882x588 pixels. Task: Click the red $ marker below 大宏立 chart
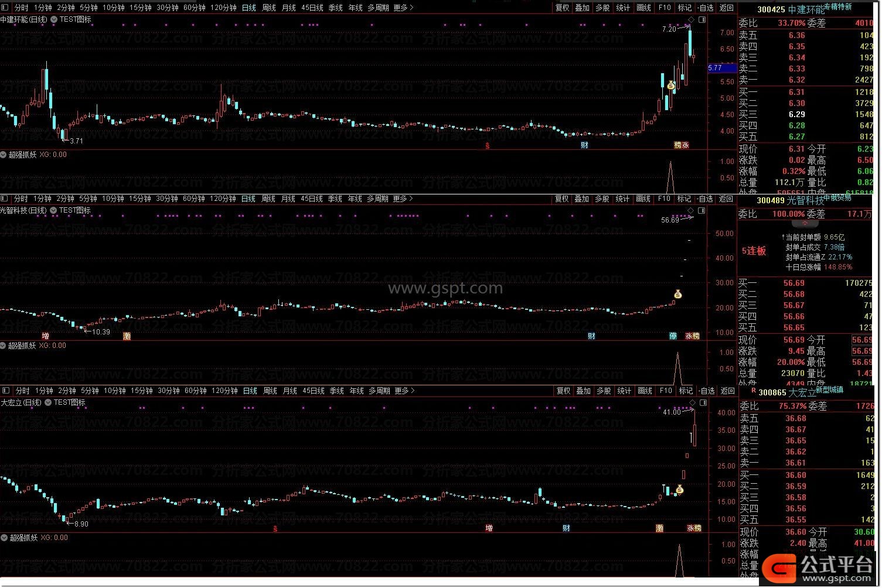(275, 528)
